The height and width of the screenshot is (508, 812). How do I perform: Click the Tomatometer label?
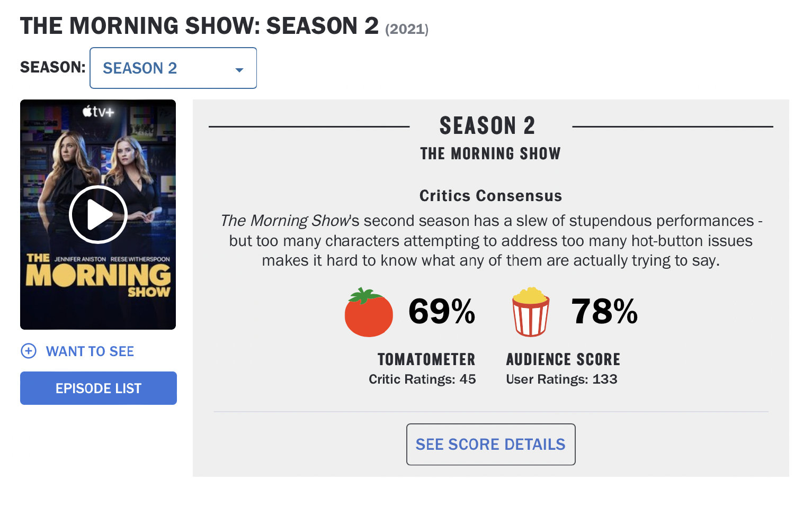click(x=426, y=360)
